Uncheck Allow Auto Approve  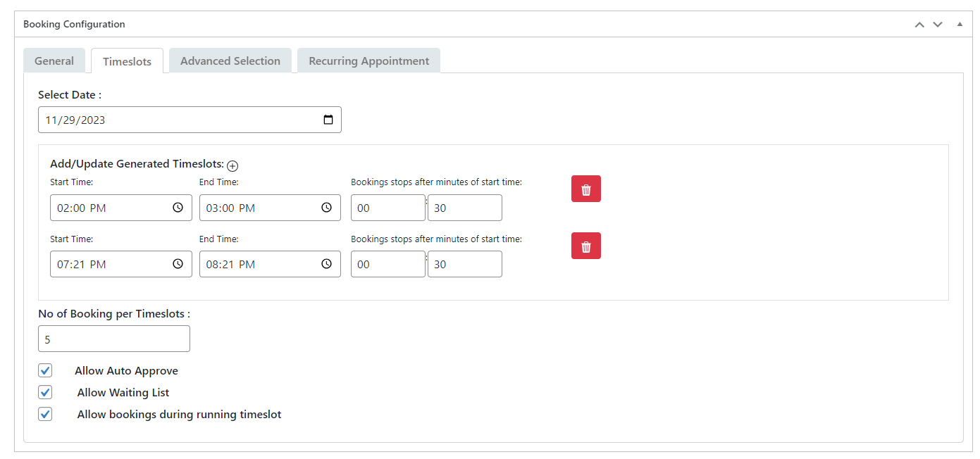tap(45, 370)
